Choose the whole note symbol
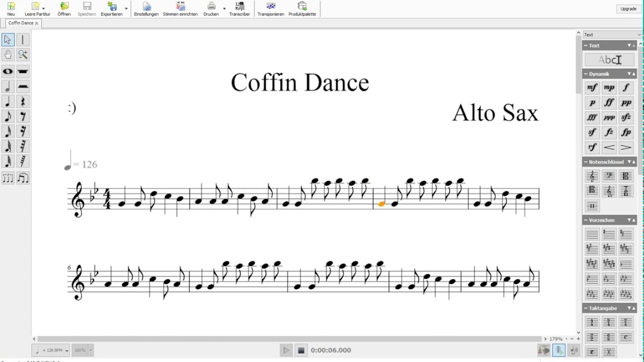 [x=8, y=71]
